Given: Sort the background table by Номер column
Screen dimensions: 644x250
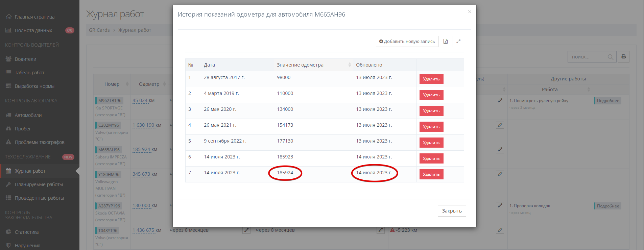Looking at the screenshot, I should pyautogui.click(x=127, y=84).
